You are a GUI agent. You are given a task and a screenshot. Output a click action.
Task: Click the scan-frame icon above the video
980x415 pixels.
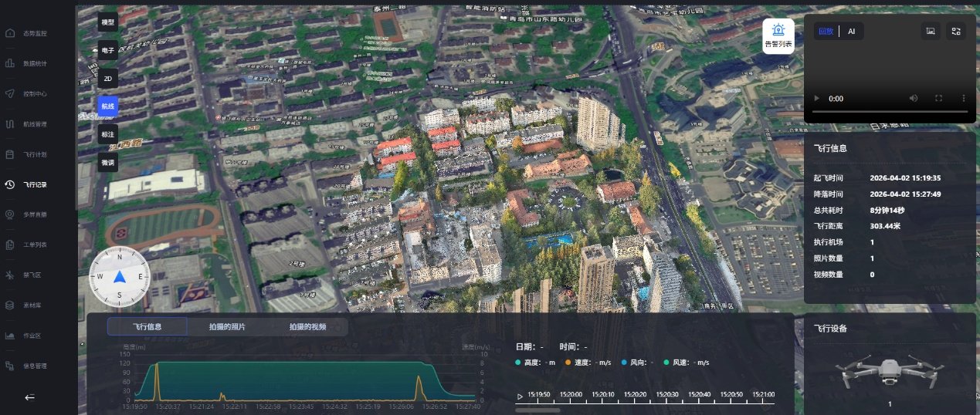coord(956,32)
